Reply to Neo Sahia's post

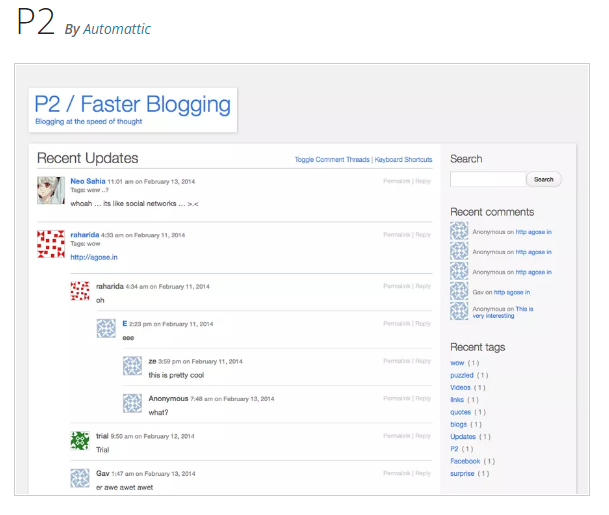(423, 181)
